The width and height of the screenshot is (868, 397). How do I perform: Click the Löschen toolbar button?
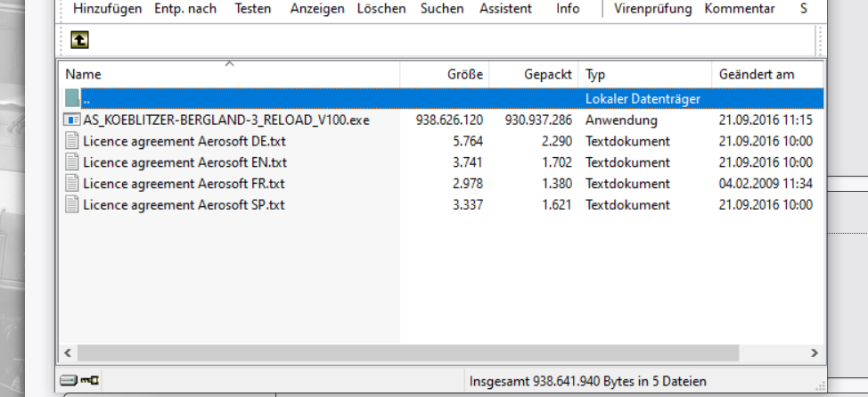[x=381, y=9]
